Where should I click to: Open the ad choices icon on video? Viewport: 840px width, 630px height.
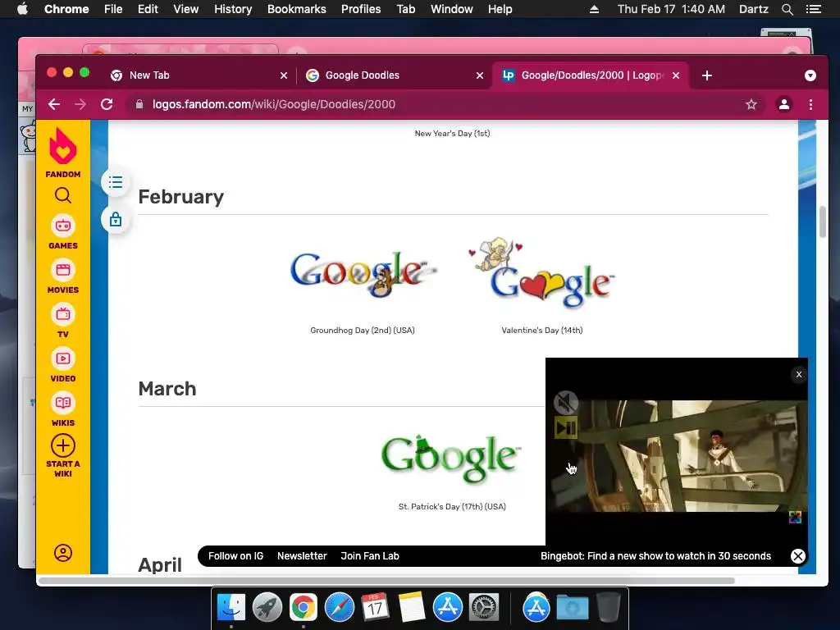[x=795, y=518]
